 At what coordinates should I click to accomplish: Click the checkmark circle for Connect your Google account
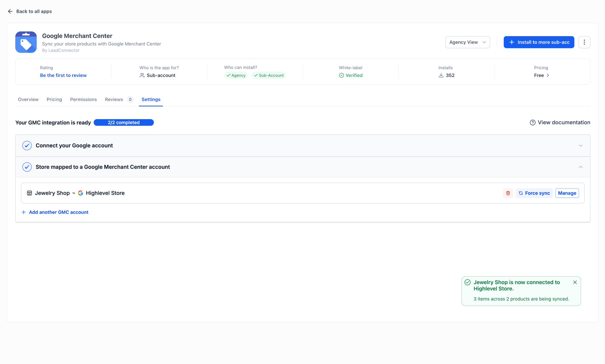coord(27,145)
